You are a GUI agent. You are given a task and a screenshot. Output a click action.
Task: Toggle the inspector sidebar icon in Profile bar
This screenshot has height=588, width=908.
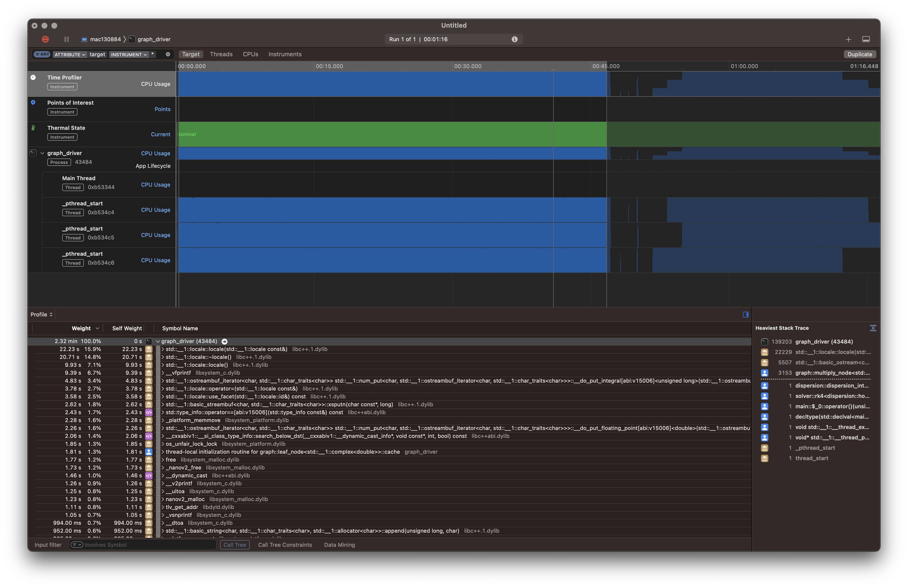click(x=745, y=314)
